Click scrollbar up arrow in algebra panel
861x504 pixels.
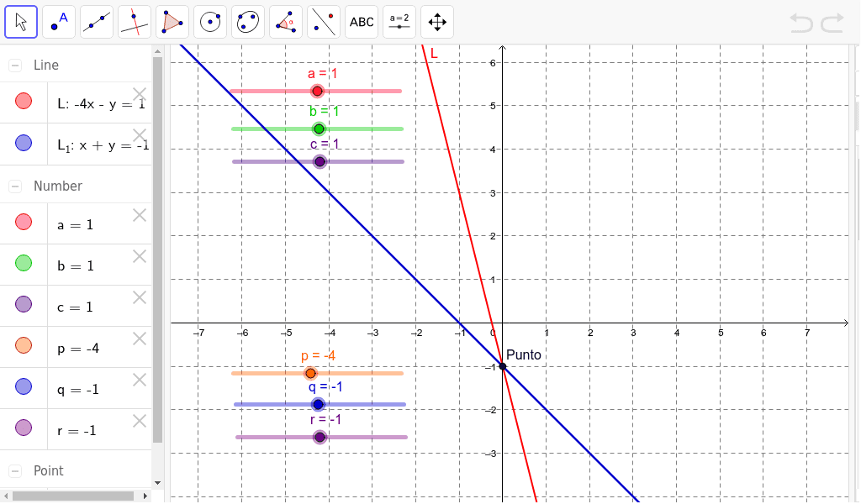pyautogui.click(x=157, y=51)
